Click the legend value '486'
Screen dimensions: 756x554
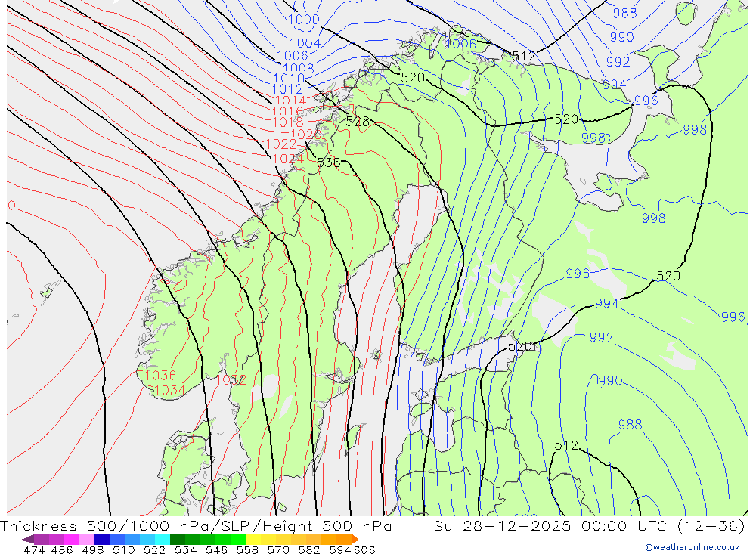click(x=62, y=549)
